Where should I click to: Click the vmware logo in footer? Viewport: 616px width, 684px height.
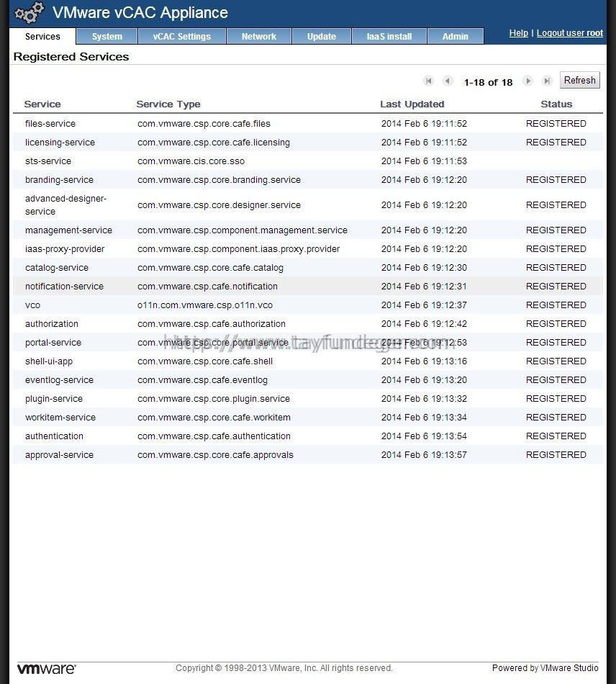pyautogui.click(x=47, y=669)
